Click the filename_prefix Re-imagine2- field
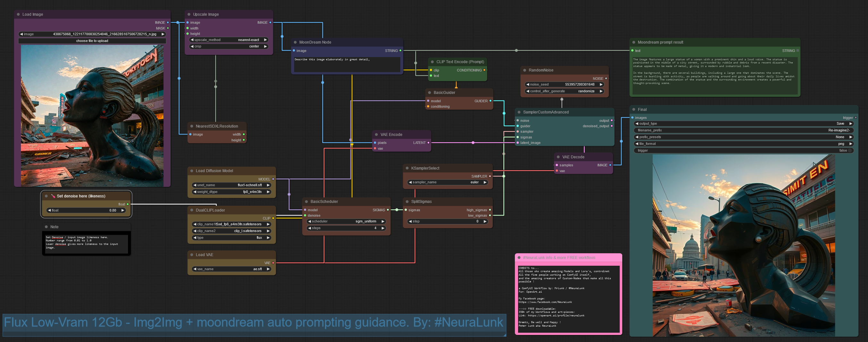The image size is (868, 342). 743,130
